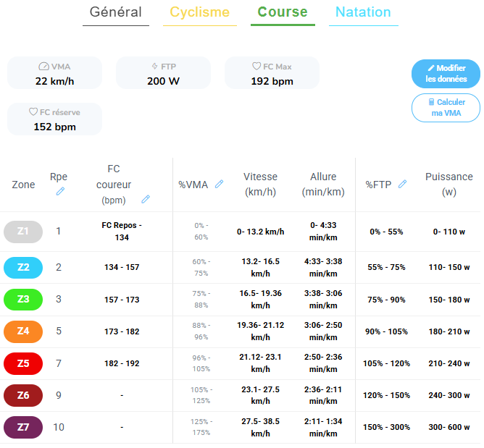Click the '75% - 88%' VMA cell
This screenshot has width=484, height=448.
tap(201, 300)
